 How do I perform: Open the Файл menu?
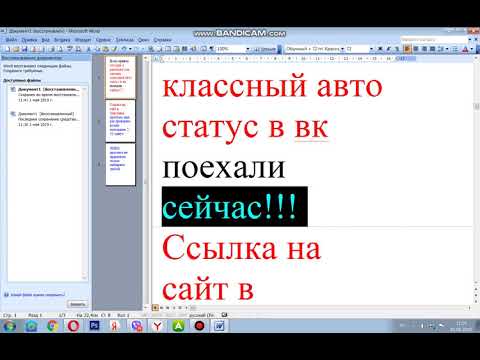(11, 40)
